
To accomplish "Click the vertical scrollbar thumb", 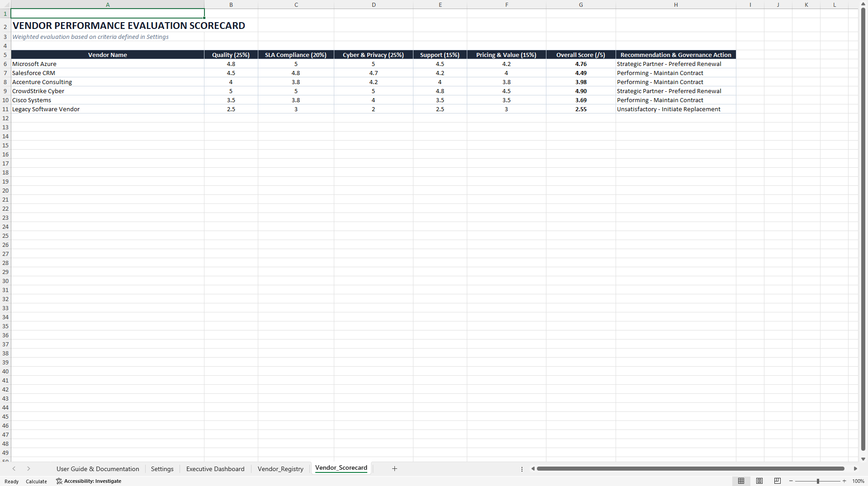I will coord(863,229).
